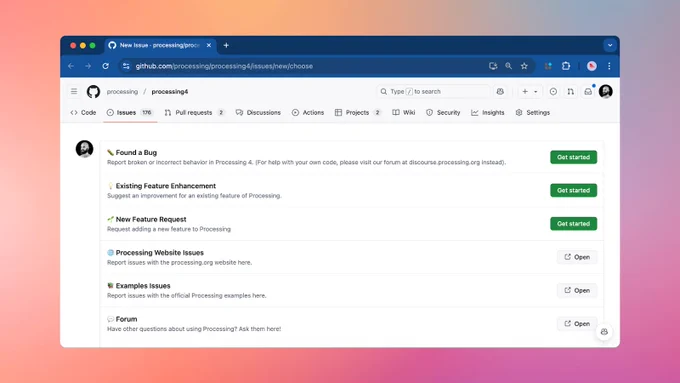
Task: Click Get started for Found a Bug
Action: tap(573, 157)
